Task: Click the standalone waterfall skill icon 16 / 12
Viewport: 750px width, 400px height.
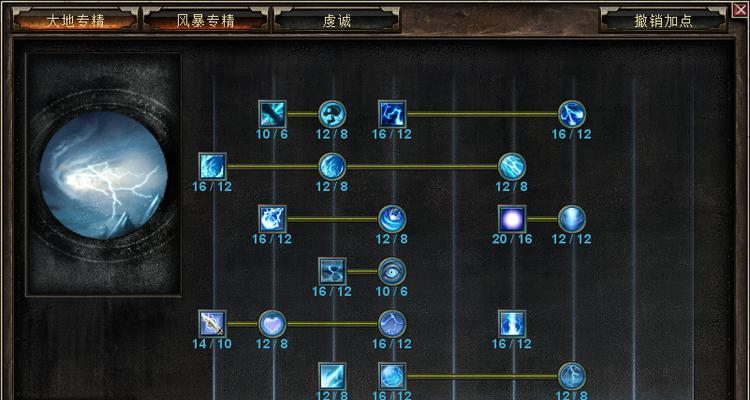Action: 512,324
